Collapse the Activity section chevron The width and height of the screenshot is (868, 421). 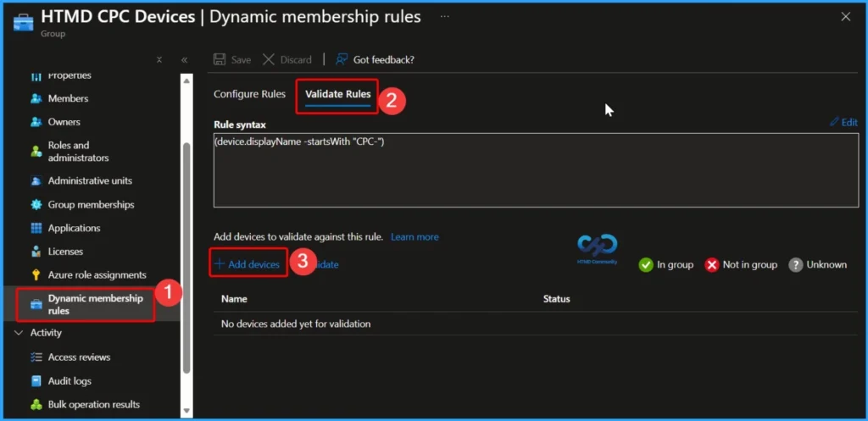(x=19, y=333)
